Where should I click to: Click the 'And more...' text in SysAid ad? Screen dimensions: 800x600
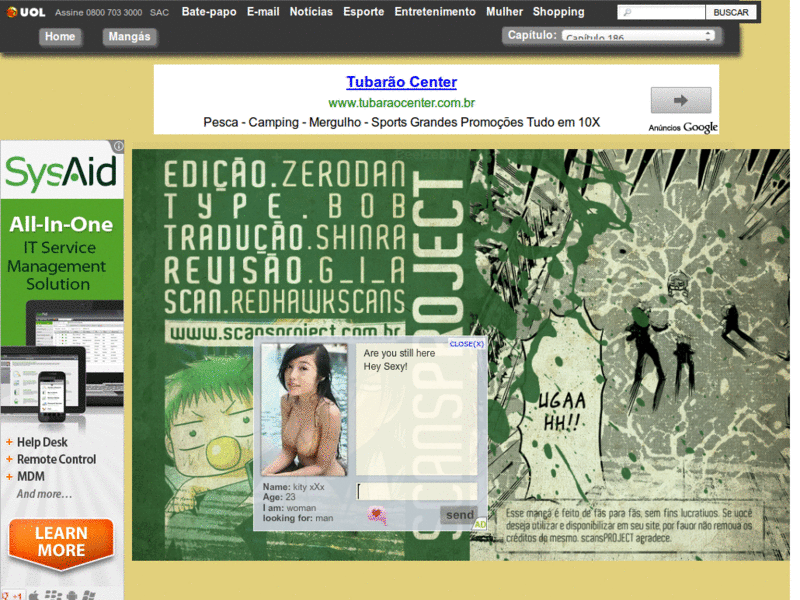[44, 494]
